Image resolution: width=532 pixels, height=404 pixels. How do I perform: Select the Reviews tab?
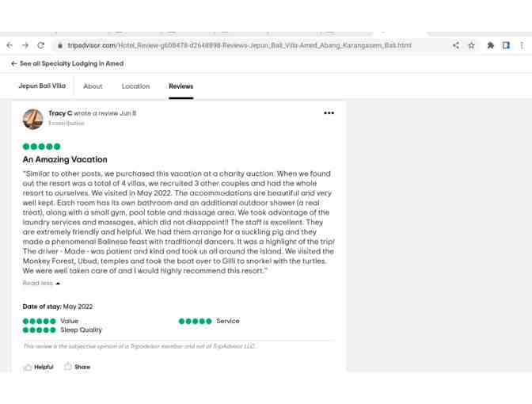coord(180,86)
